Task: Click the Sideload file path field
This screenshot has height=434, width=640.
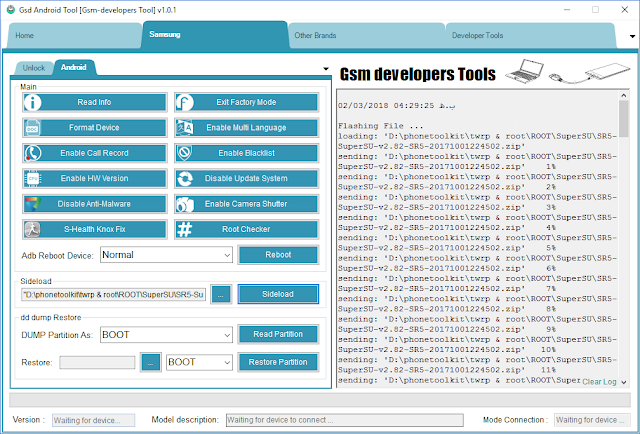Action: pyautogui.click(x=113, y=294)
